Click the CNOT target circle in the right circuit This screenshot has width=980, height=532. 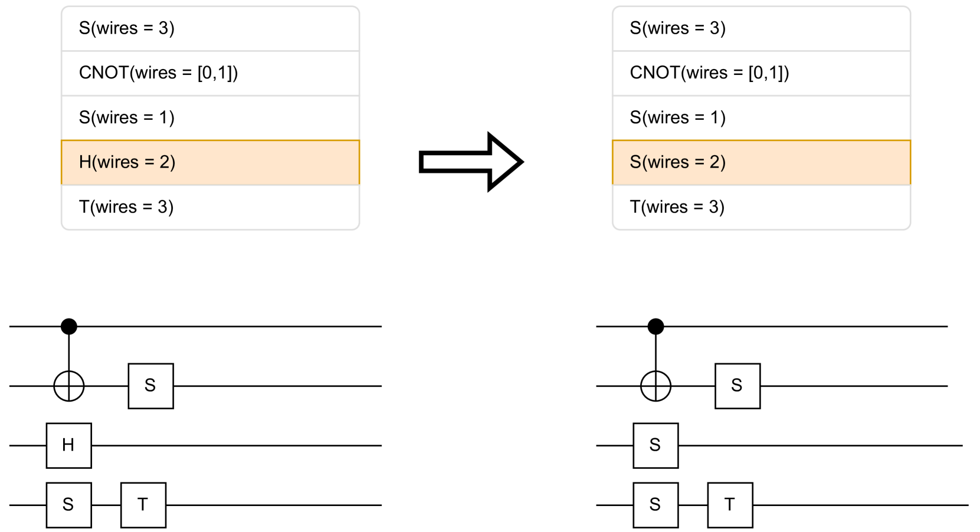point(655,386)
